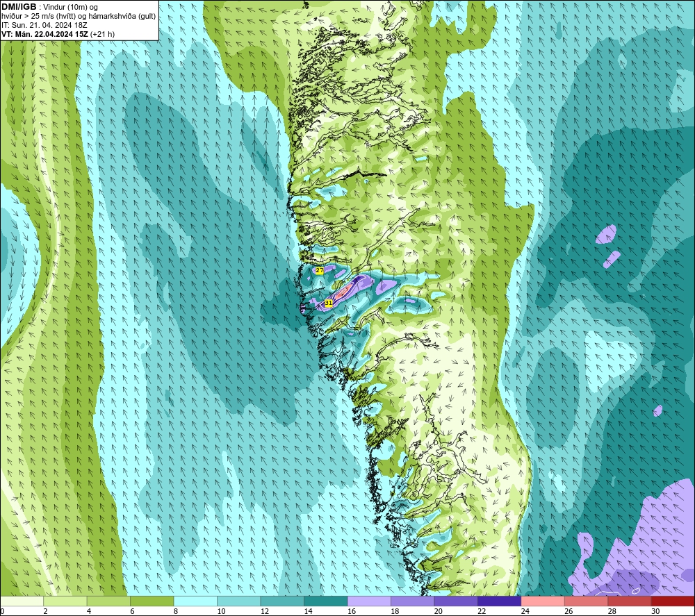695x616 pixels.
Task: Click the 26–28 m/s salmon legend swatch
Action: click(x=587, y=601)
